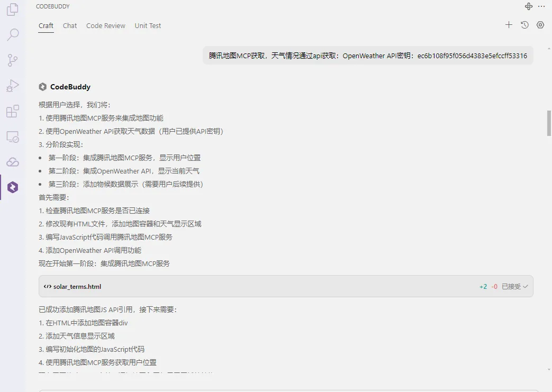Click line '3. 分阶段实现:'

pos(61,144)
